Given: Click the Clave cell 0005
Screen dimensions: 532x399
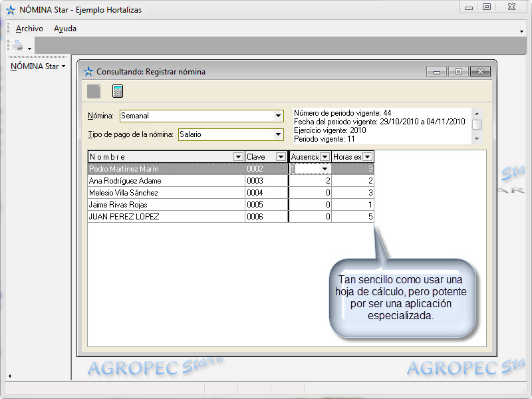Looking at the screenshot, I should [x=267, y=205].
